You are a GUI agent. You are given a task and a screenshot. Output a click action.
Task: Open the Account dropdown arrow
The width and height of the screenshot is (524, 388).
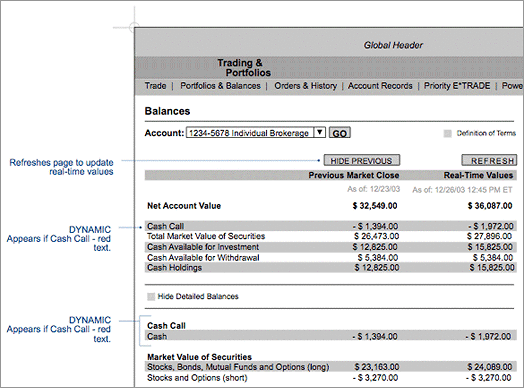tap(319, 132)
